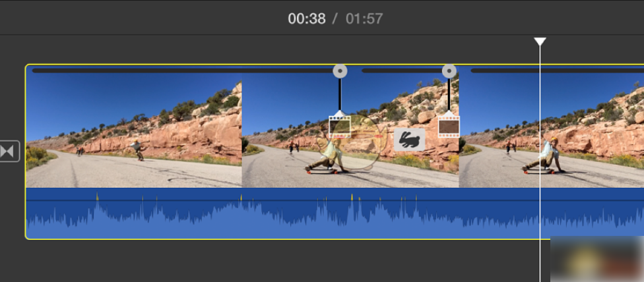
Task: Click the total duration 01:57 display
Action: 364,18
